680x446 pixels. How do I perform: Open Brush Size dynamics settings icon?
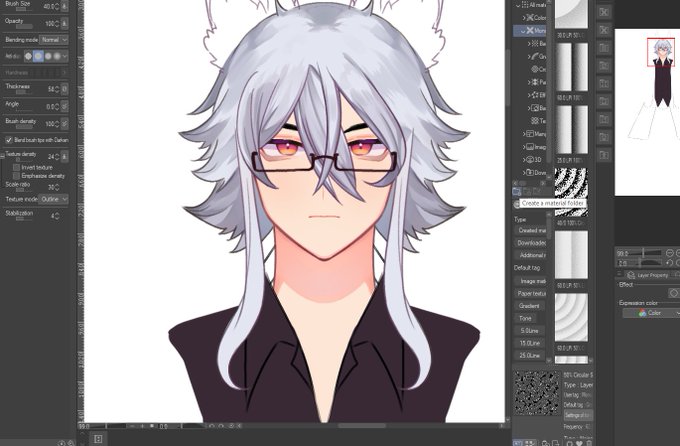coord(64,7)
